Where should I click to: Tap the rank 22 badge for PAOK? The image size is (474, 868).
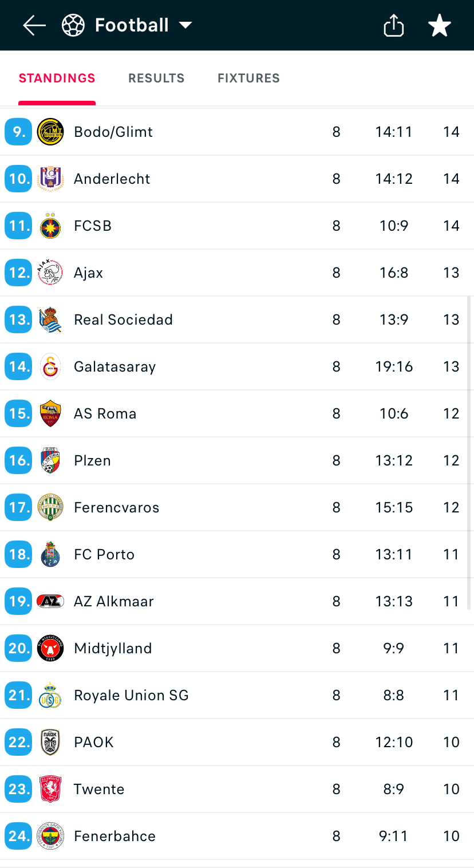point(18,742)
